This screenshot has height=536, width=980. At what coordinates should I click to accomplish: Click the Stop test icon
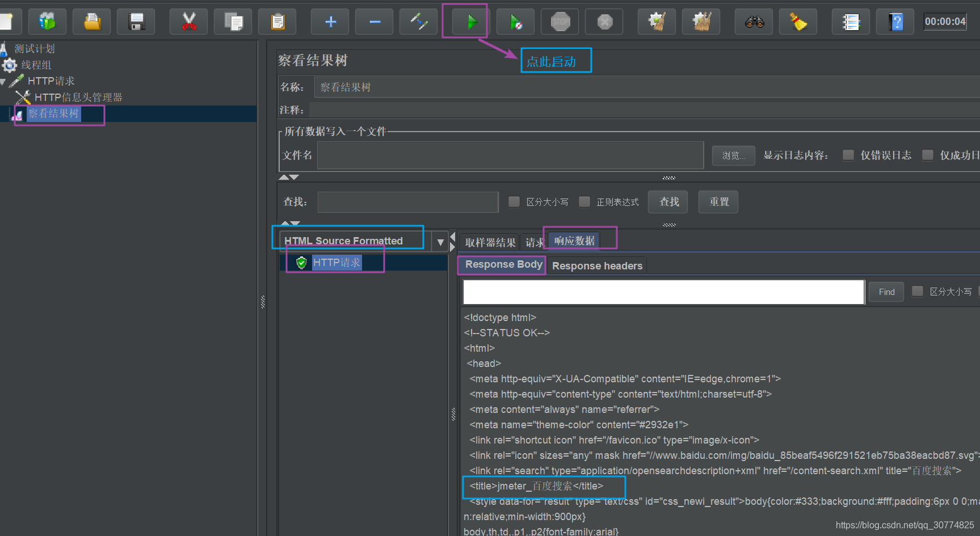(x=560, y=22)
